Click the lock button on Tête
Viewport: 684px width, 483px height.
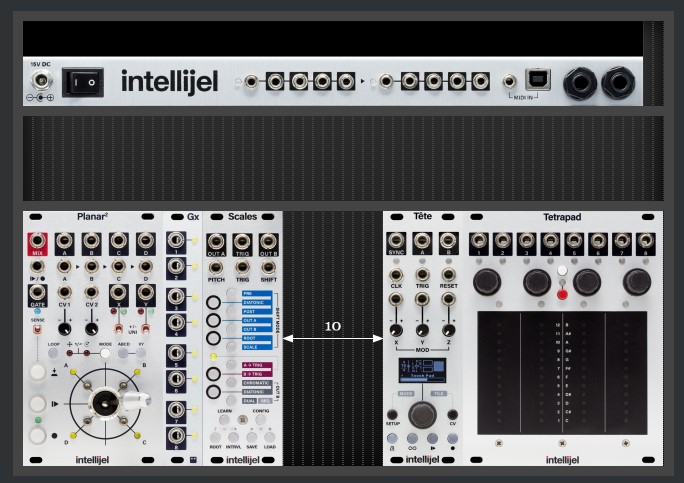point(392,438)
